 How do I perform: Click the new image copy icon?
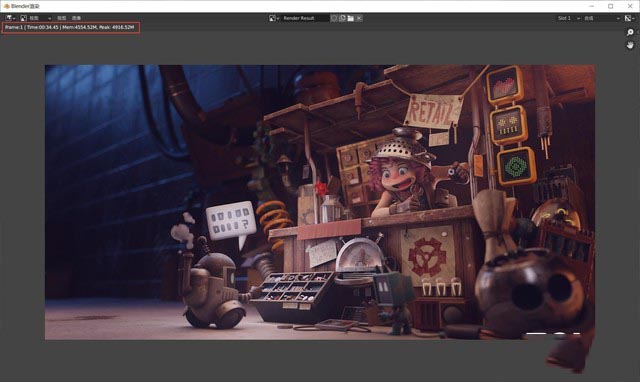(342, 18)
